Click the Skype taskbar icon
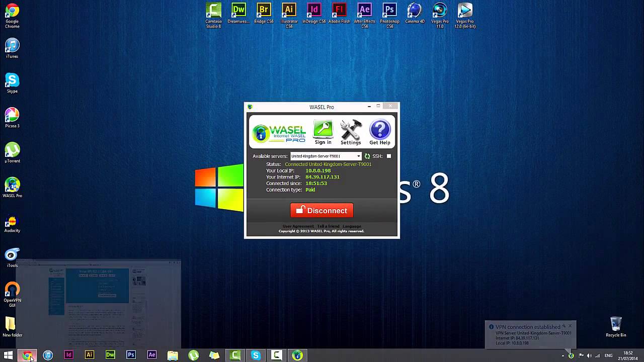This screenshot has height=362, width=644. point(256,355)
